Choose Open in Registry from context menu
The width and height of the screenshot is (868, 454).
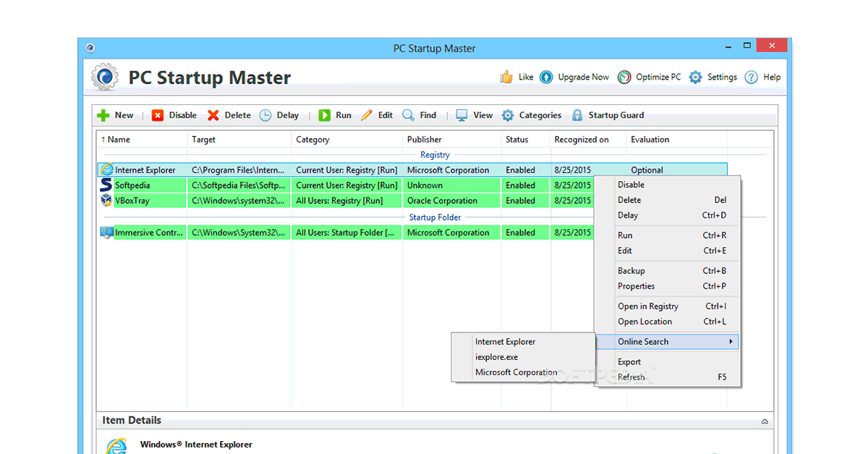click(648, 307)
